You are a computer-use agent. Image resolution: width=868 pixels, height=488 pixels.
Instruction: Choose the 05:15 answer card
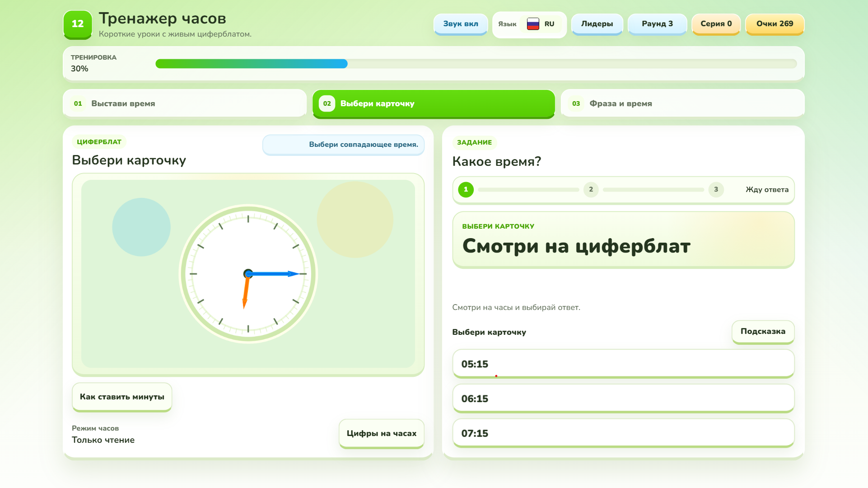[x=623, y=364]
